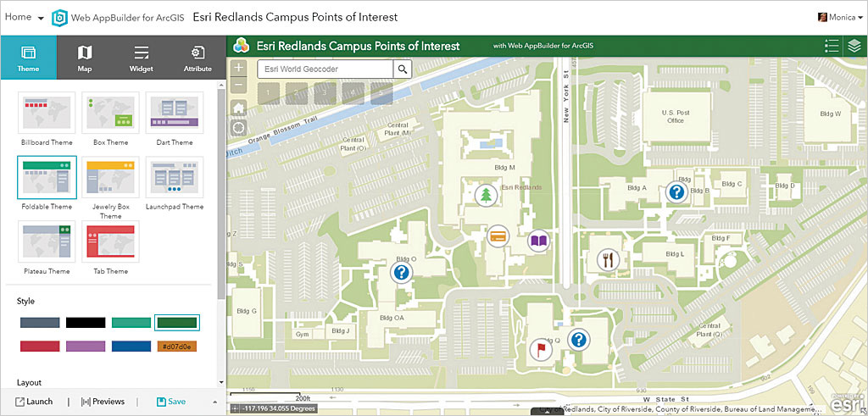Select the Foldable Theme thumbnail
Viewport: 868px width, 416px height.
[x=47, y=177]
